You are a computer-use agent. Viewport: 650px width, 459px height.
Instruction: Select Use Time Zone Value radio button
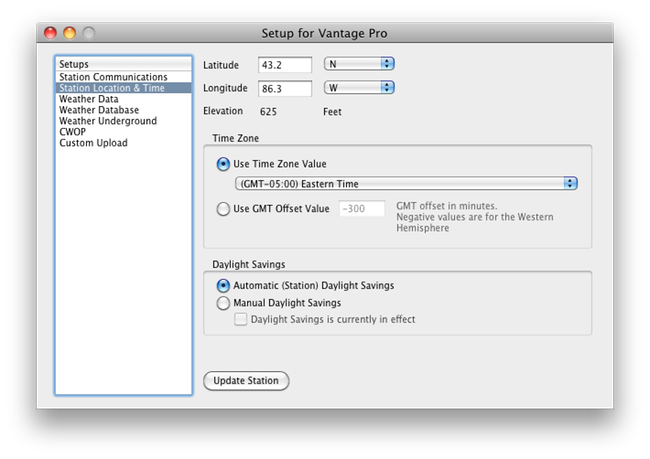(223, 164)
